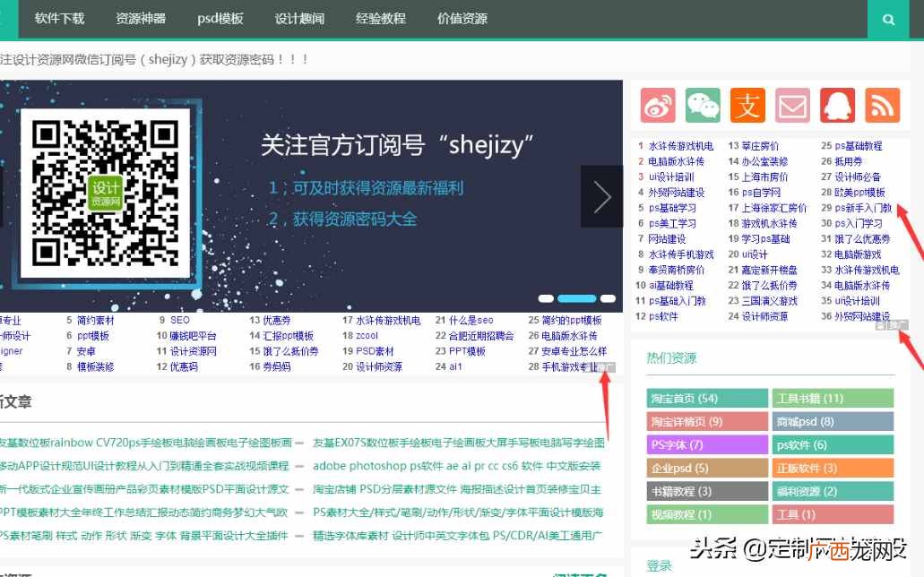Viewport: 924px width, 577px height.
Task: Open the PSD素材 link numbered 19
Action: pos(375,350)
